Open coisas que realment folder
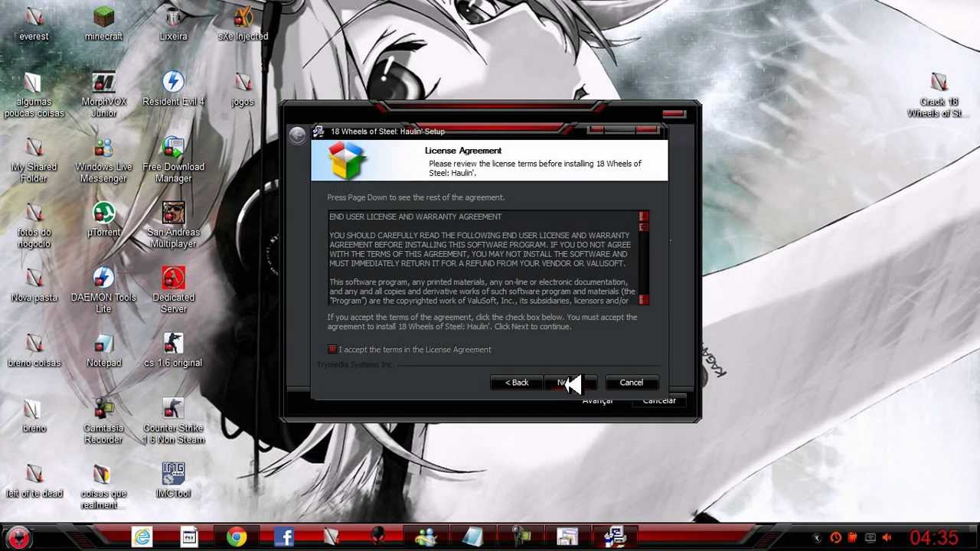Viewport: 980px width, 551px height. [x=103, y=487]
